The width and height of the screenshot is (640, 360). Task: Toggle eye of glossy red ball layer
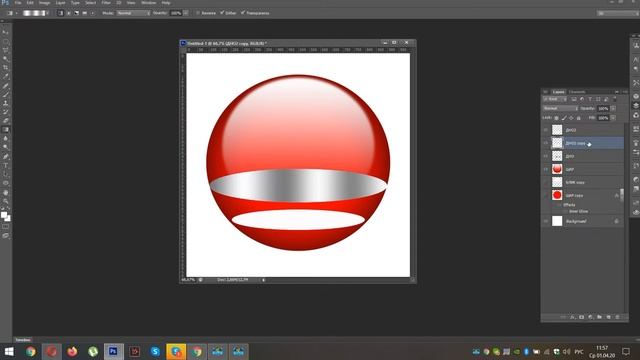coord(546,169)
